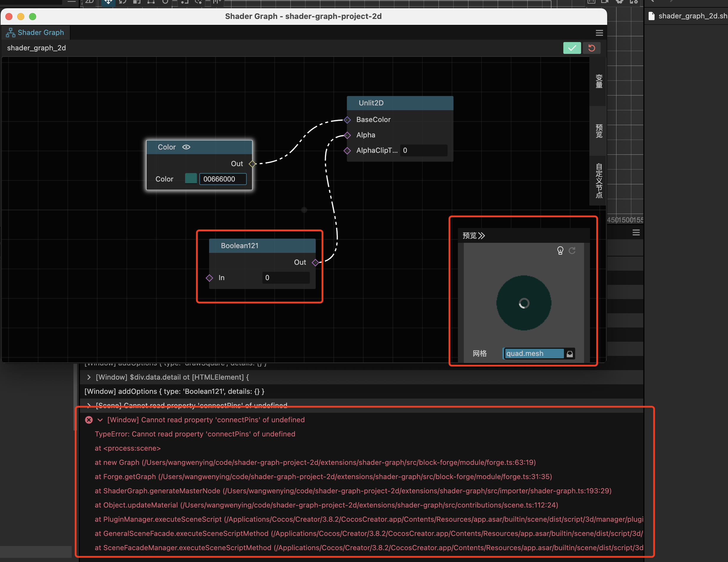The image size is (728, 562).
Task: Click the green checkmark save button
Action: [x=572, y=48]
